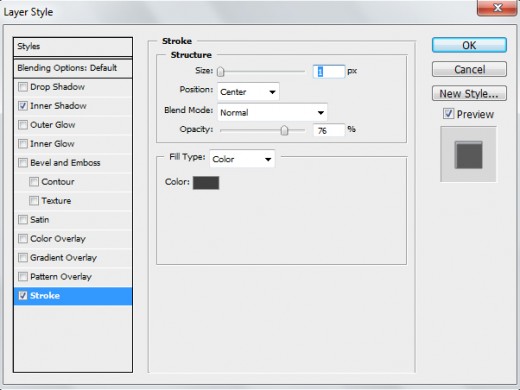
Task: Tick the Color Overlay checkbox
Action: [x=23, y=239]
